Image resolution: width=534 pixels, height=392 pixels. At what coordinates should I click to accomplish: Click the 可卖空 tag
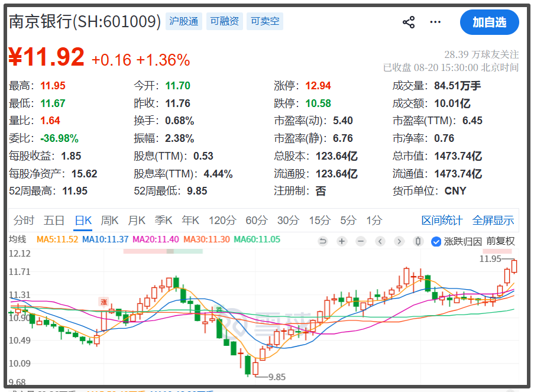tap(265, 21)
